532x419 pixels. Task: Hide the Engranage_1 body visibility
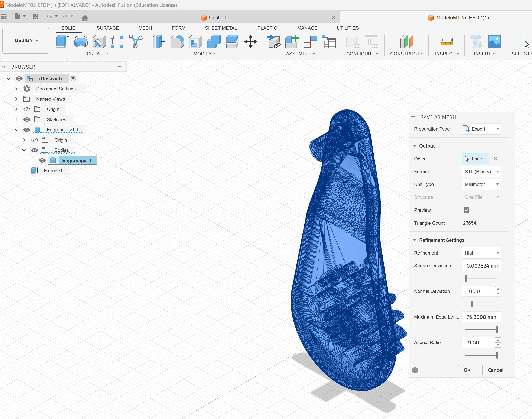(42, 160)
